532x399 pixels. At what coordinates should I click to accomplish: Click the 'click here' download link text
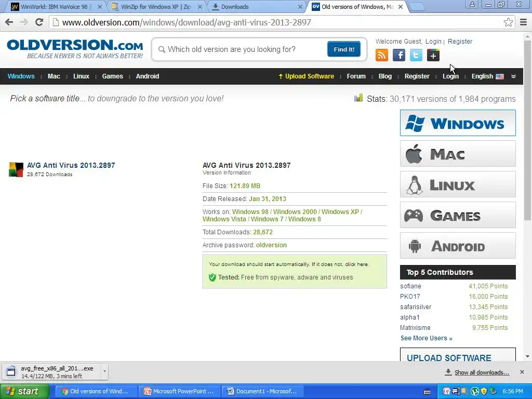pos(356,264)
